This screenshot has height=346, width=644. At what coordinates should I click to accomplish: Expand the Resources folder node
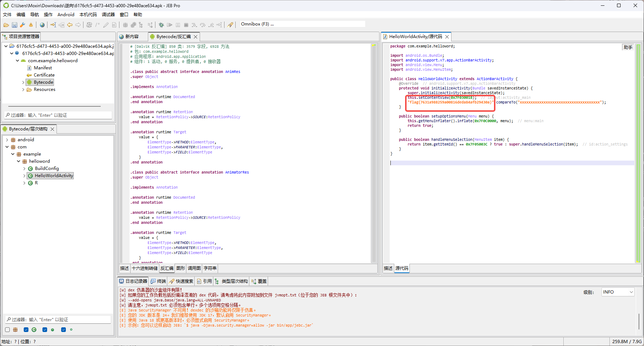[23, 89]
